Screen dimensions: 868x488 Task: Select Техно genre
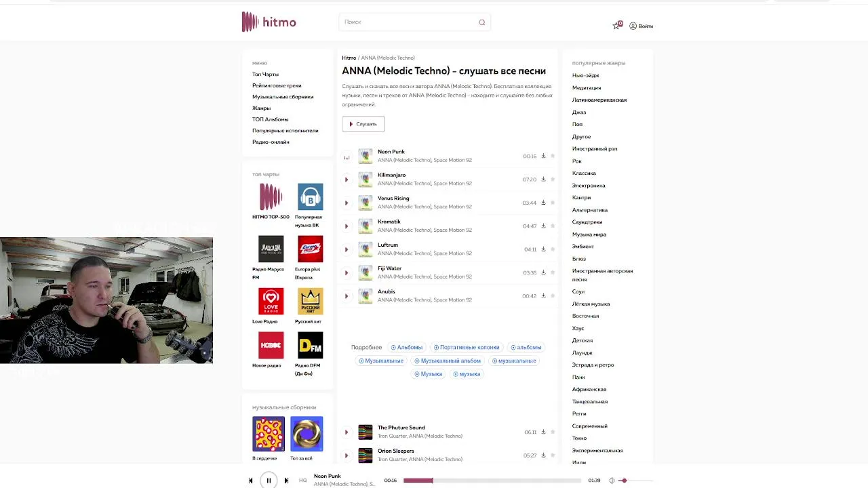(579, 439)
